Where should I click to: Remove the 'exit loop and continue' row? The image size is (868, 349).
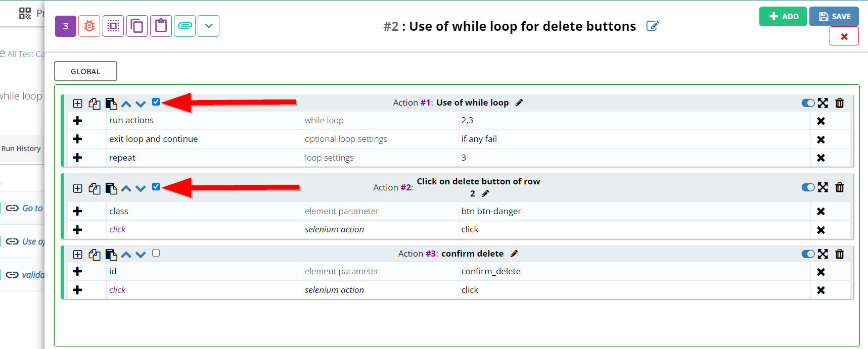point(821,139)
